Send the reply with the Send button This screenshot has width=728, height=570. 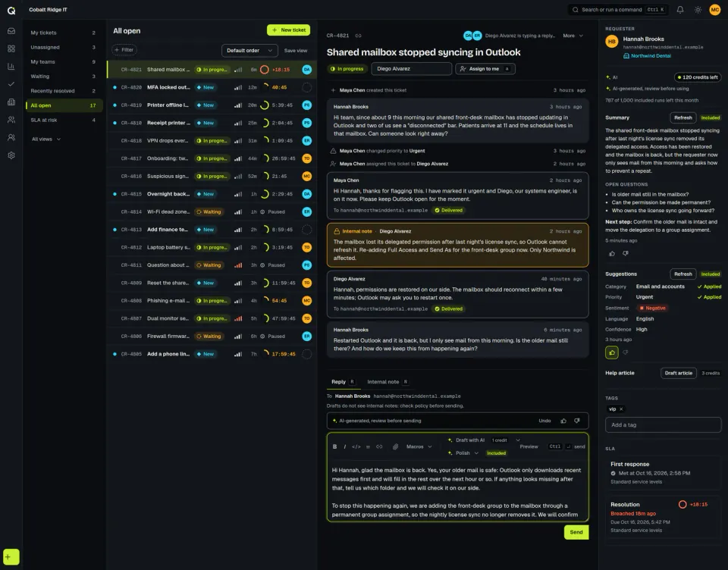coord(576,532)
